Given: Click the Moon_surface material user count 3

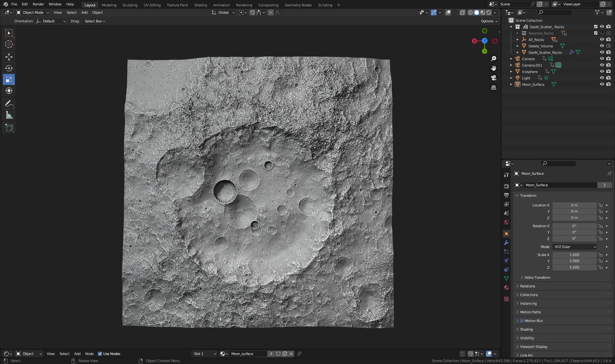Looking at the screenshot, I should click(x=271, y=354).
